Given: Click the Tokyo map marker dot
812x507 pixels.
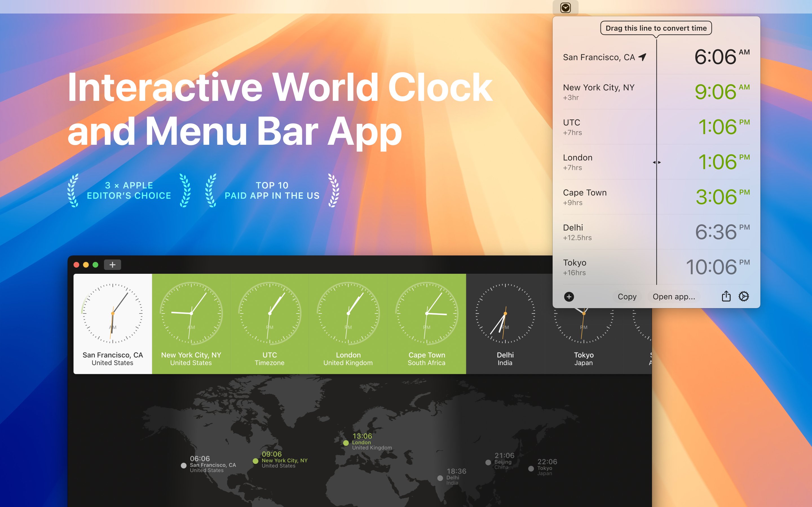Looking at the screenshot, I should click(x=531, y=468).
